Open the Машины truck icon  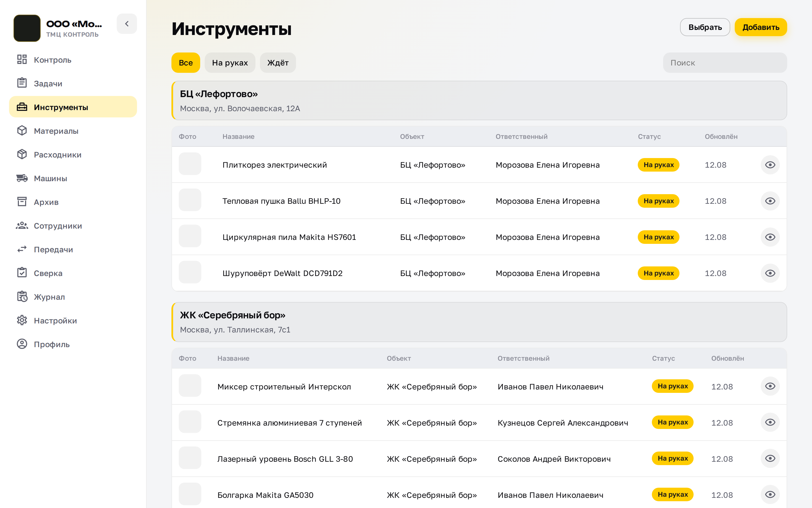[x=22, y=178]
